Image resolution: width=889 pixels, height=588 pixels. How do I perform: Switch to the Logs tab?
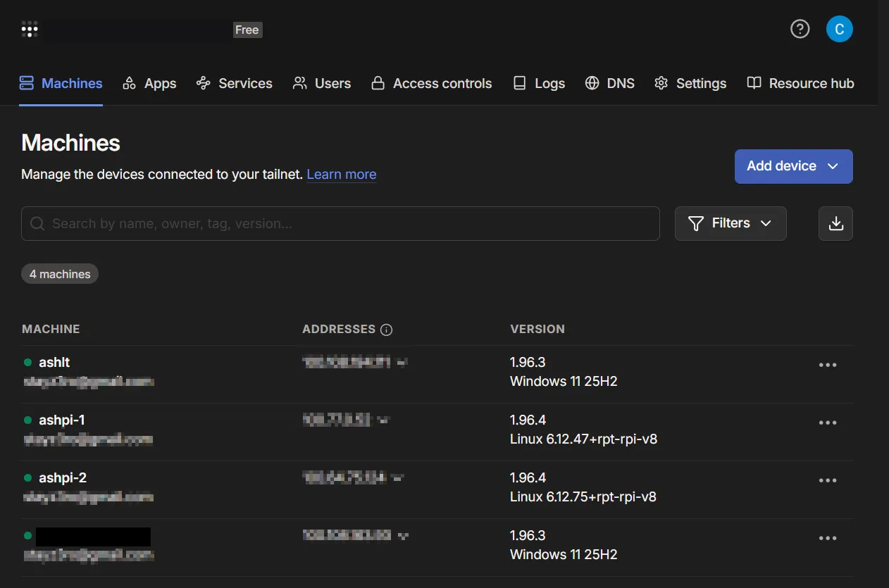point(539,83)
